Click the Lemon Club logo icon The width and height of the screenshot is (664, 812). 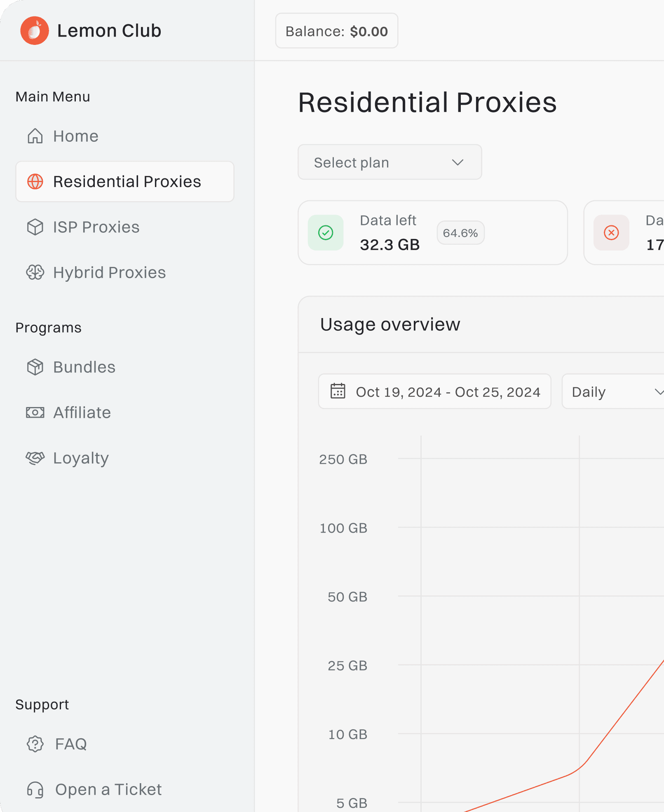point(35,30)
